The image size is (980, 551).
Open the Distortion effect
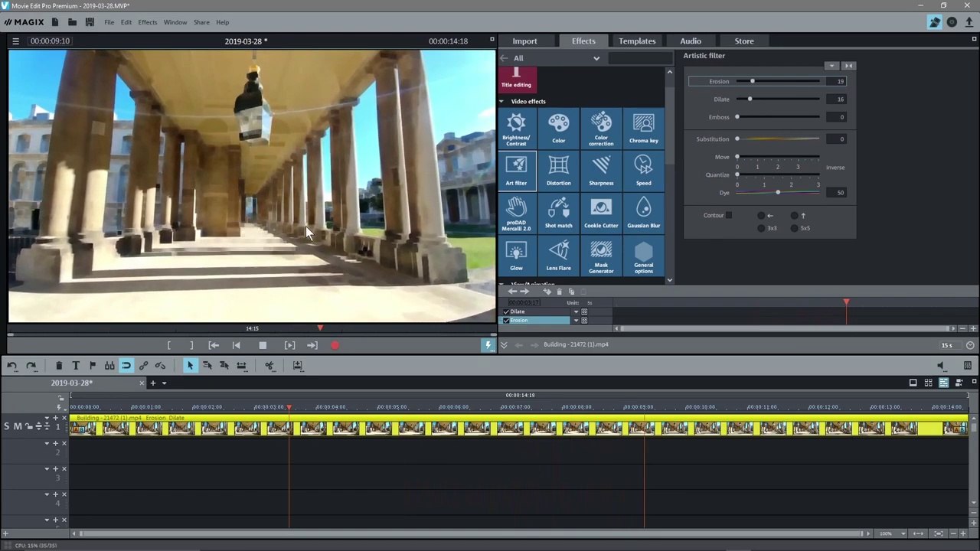(x=559, y=171)
